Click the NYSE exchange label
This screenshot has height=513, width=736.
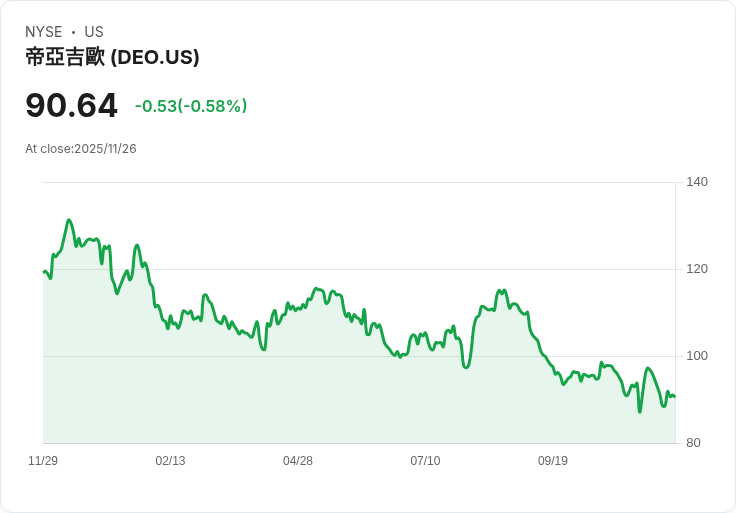[x=44, y=32]
